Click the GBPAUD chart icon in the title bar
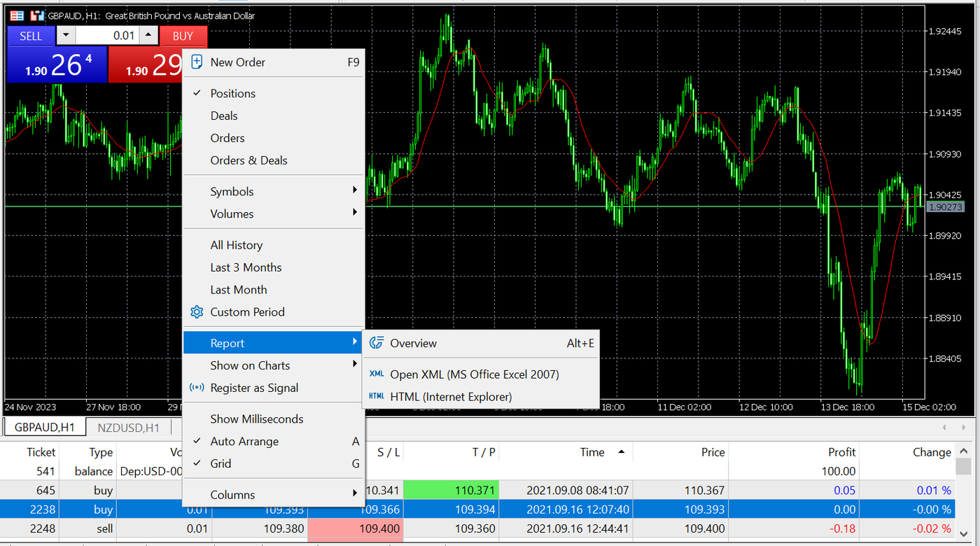This screenshot has width=980, height=546. pyautogui.click(x=37, y=15)
